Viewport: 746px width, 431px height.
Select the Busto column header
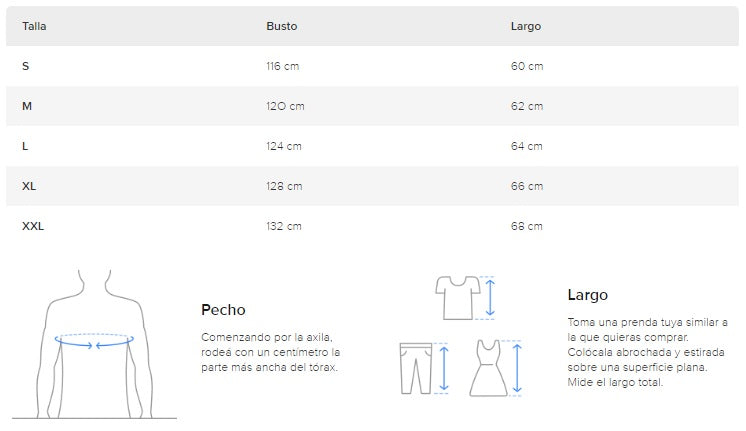[281, 26]
